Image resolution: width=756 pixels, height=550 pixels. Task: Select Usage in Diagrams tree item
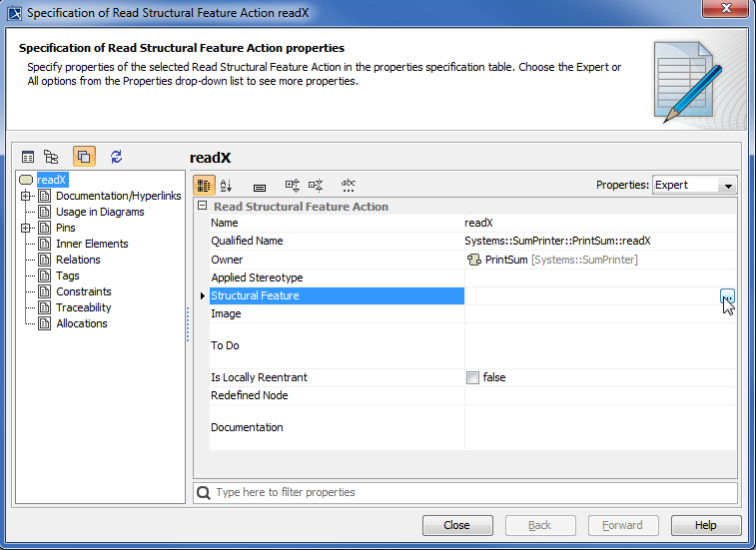pos(100,212)
